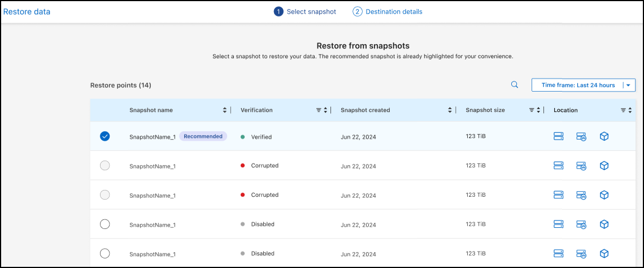Filter the Location column

623,110
